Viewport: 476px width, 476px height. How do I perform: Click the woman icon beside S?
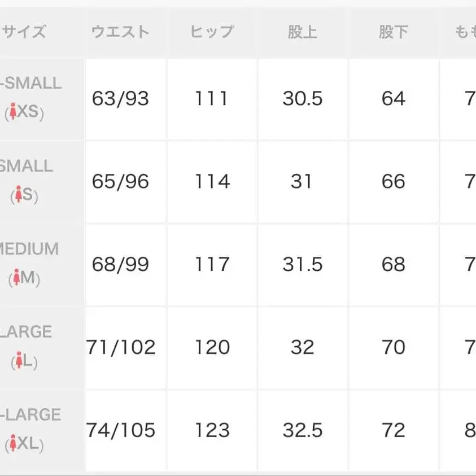coord(19,195)
